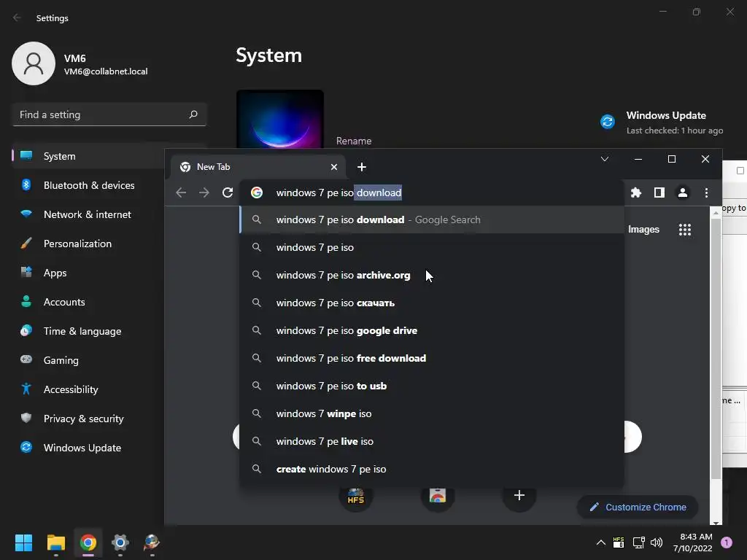Click the System desktop wallpaper thumbnail
Viewport: 747px width, 560px height.
click(280, 119)
